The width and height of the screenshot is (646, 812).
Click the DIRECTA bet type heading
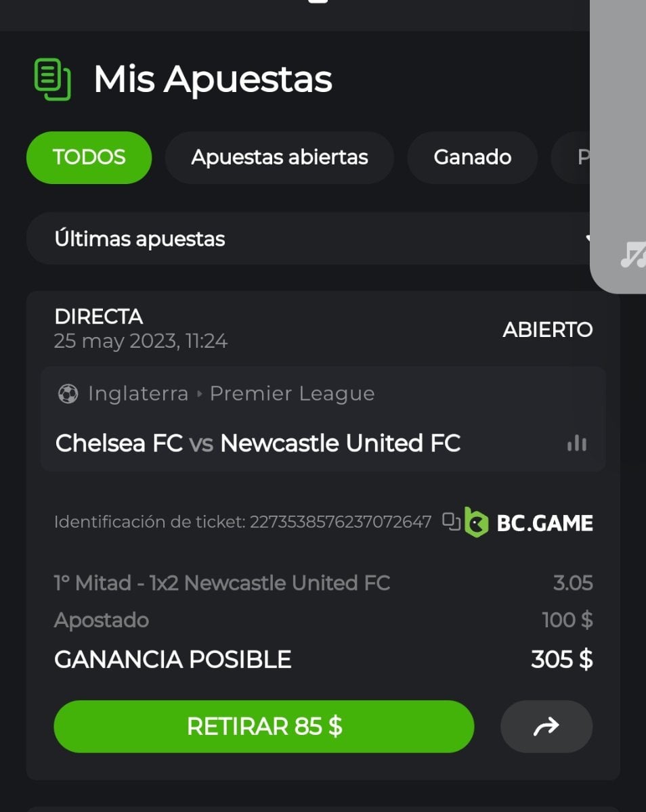(x=99, y=317)
